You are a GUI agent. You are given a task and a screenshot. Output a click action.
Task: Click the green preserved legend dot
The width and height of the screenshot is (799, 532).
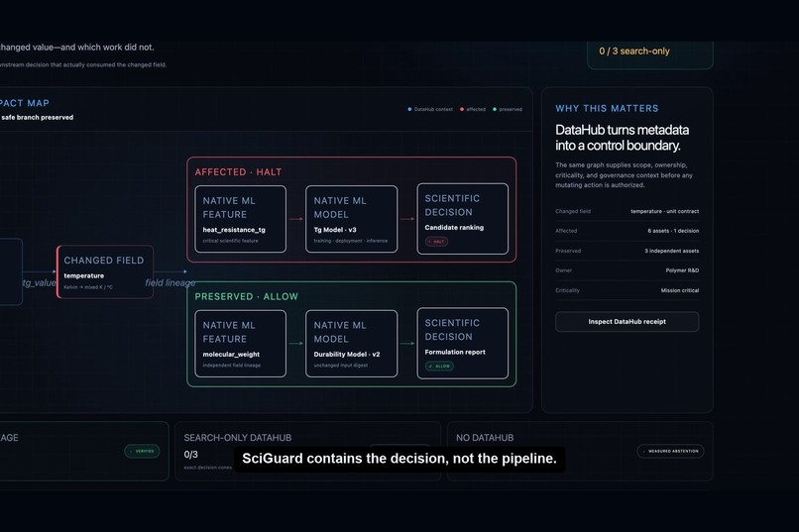(495, 109)
